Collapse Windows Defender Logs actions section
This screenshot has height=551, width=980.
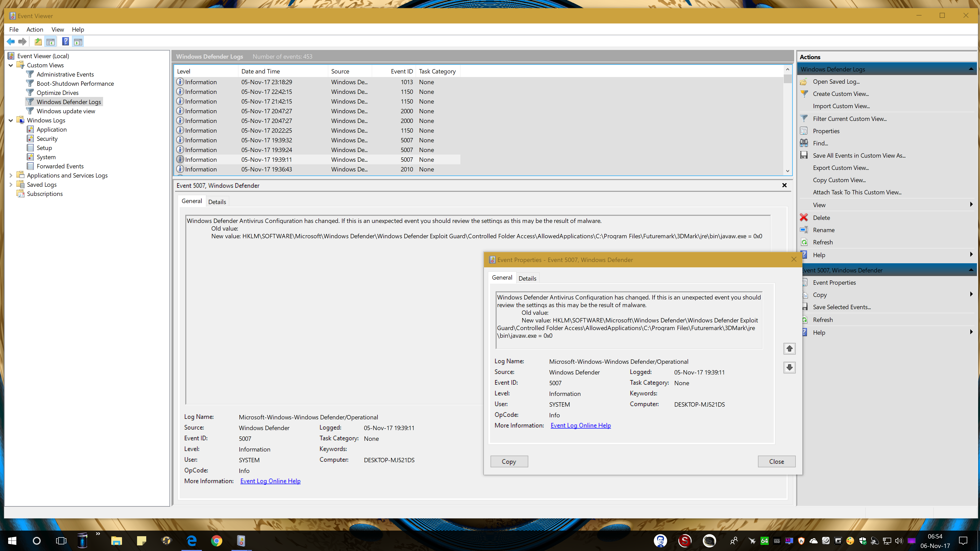971,69
